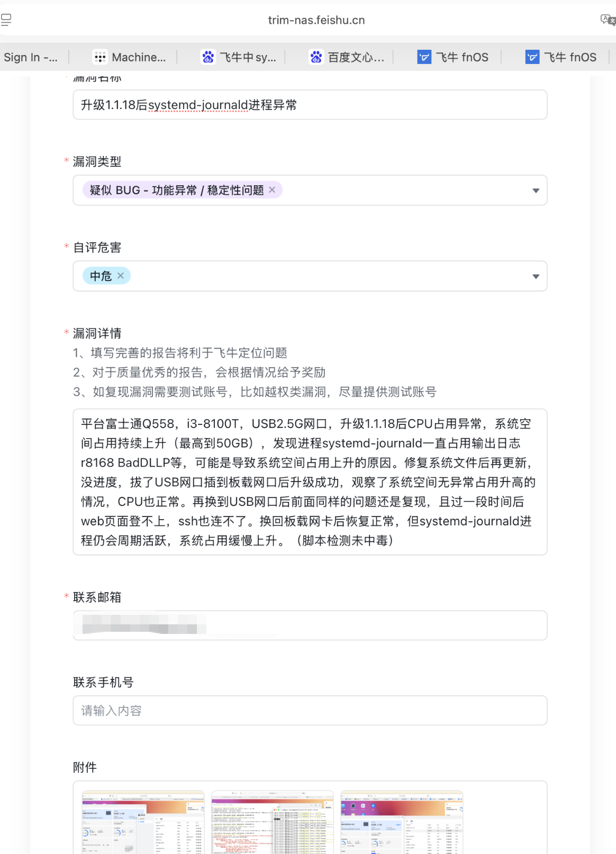Click the 联系手机号 phone input field

coord(310,711)
